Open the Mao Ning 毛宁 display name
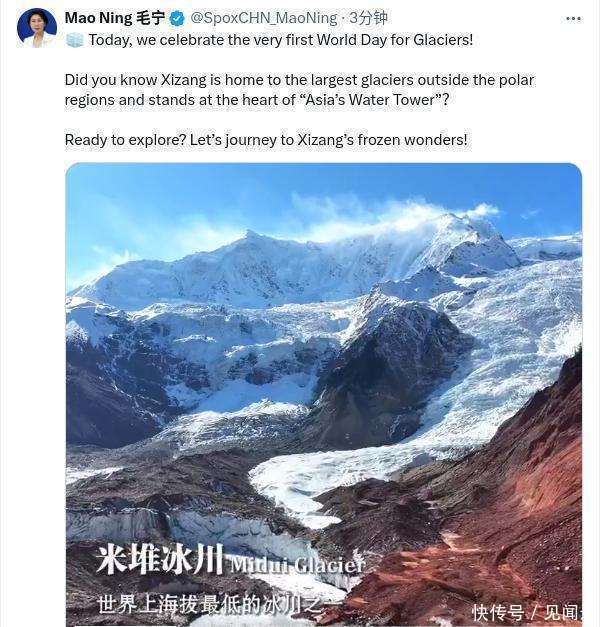This screenshot has width=603, height=627. (x=115, y=18)
